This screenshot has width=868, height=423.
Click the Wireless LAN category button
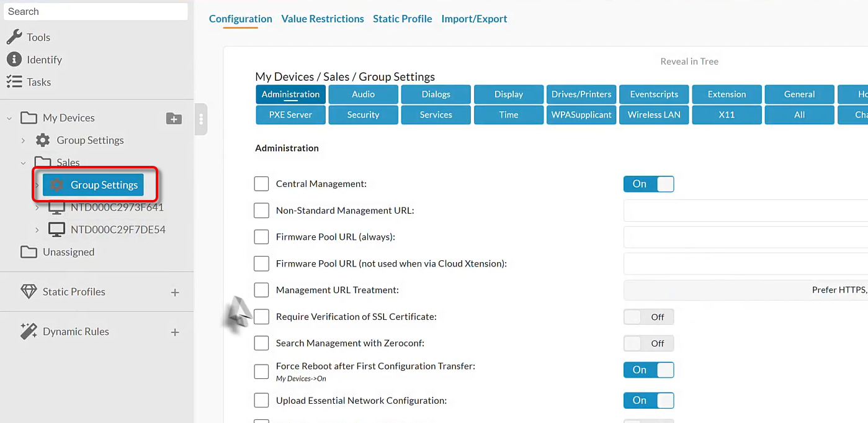(654, 115)
